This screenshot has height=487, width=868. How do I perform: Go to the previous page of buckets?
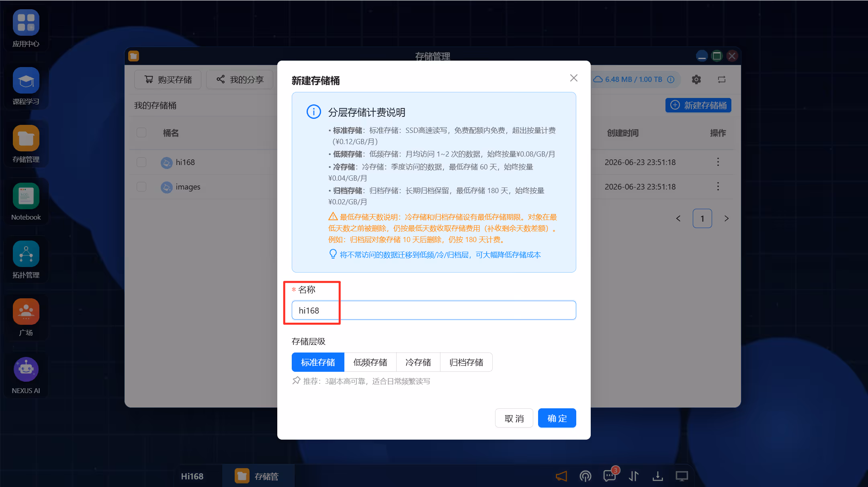pos(678,218)
